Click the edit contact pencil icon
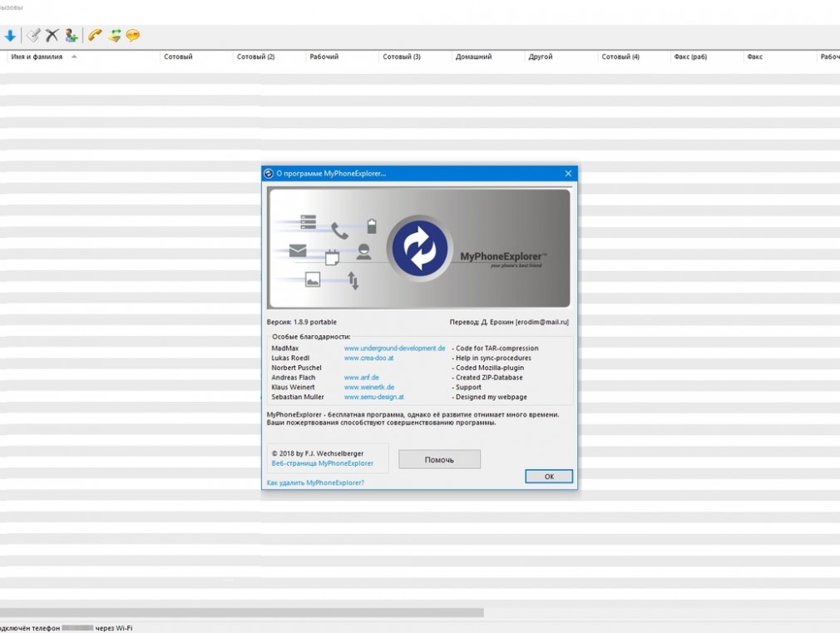840x633 pixels. (x=33, y=35)
